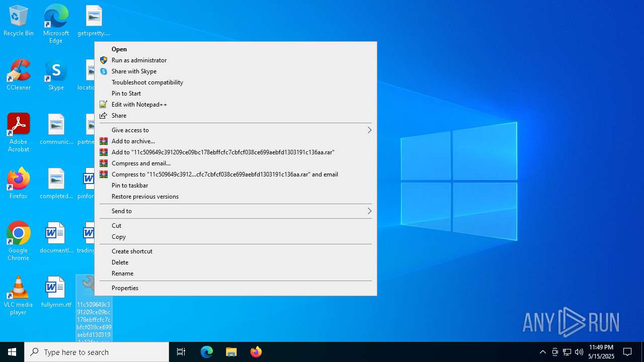Click the Share menu entry
644x362 pixels.
235,116
